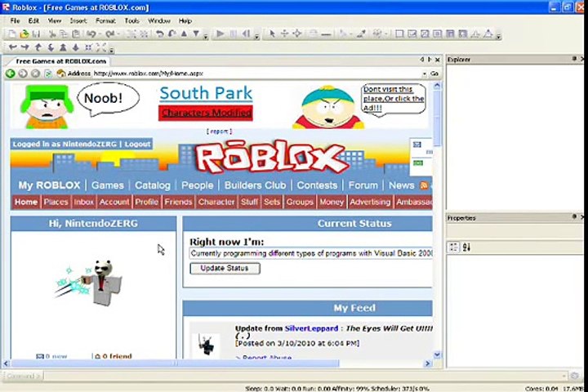Click the Undo toolbar icon

coord(91,34)
